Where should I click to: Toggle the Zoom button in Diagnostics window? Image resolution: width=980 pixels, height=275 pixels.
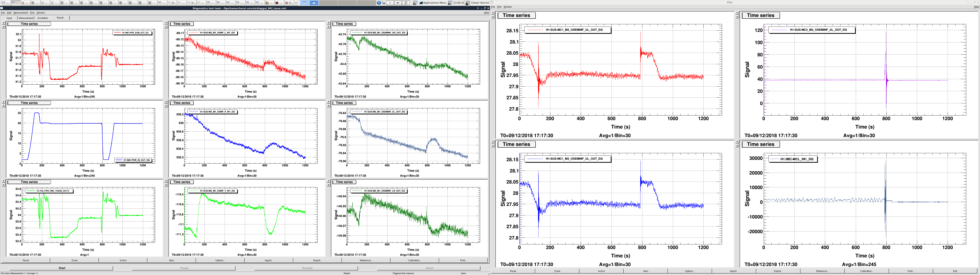click(x=74, y=260)
